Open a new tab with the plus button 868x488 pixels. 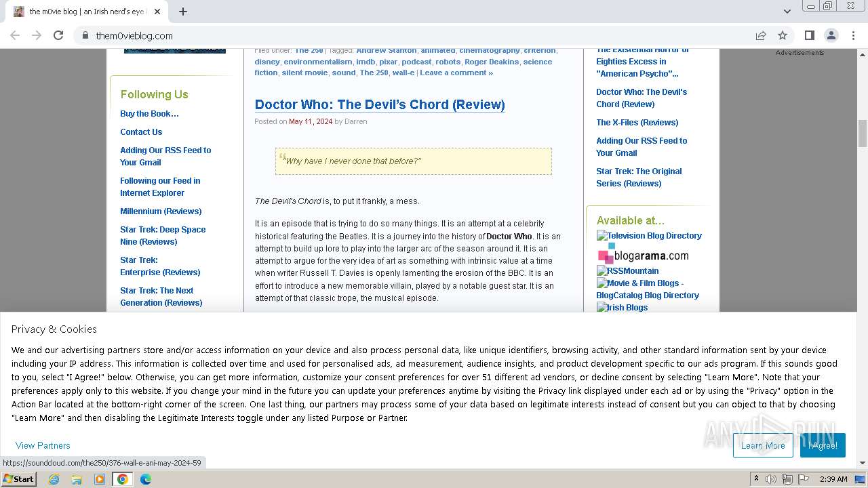[x=183, y=12]
